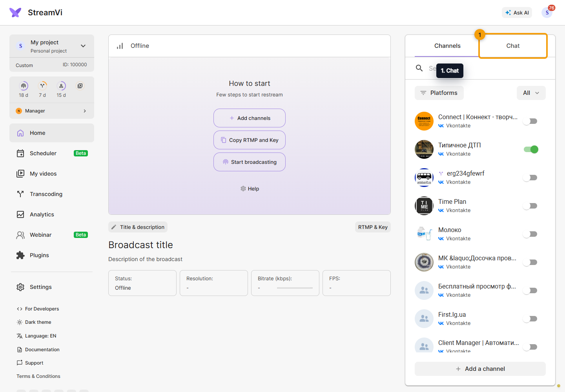
Task: Click the StreamVi butterfly logo
Action: click(15, 13)
